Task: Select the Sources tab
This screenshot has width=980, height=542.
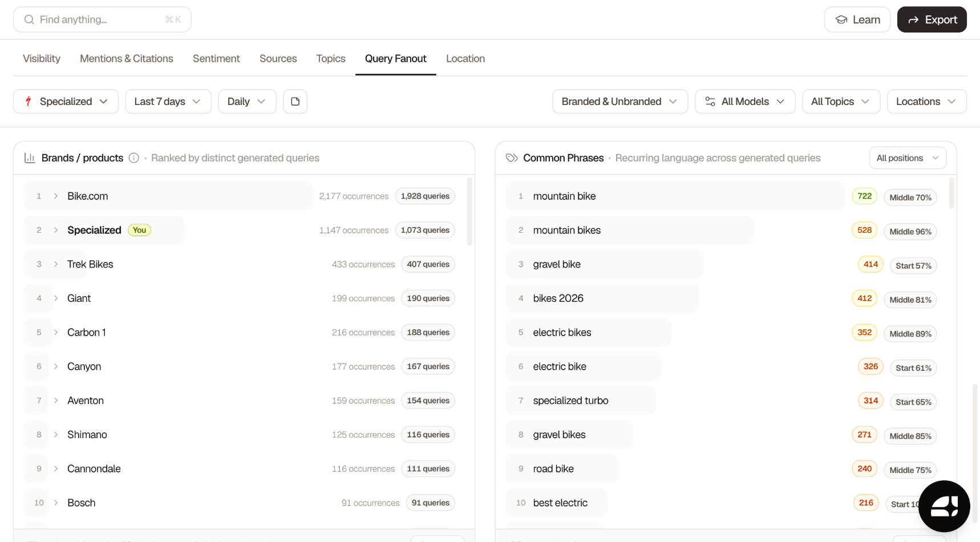Action: [278, 59]
